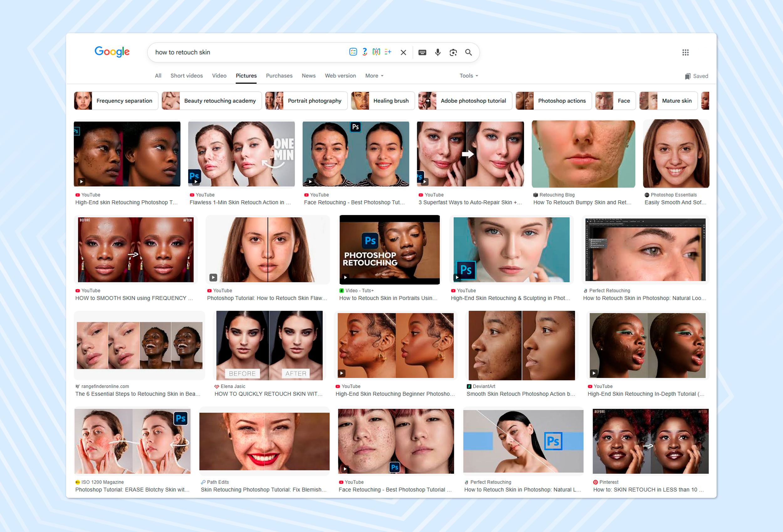Open the on-screen keyboard input tool

(x=422, y=52)
